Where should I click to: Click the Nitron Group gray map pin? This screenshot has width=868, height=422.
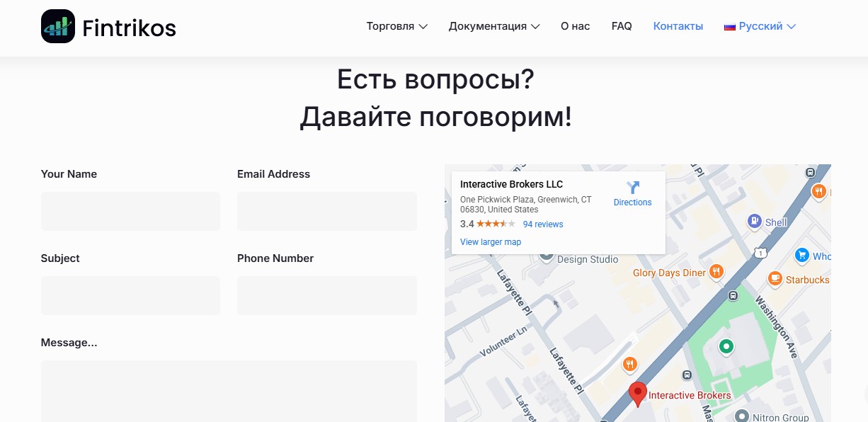point(741,416)
